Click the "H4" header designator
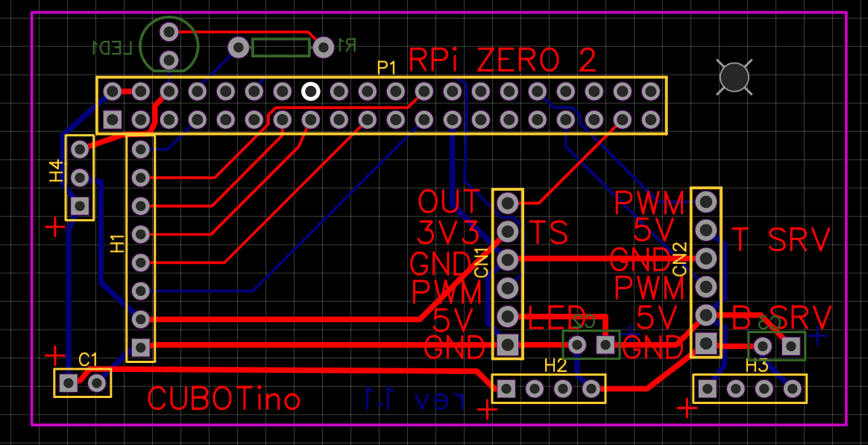This screenshot has width=868, height=445. click(57, 171)
